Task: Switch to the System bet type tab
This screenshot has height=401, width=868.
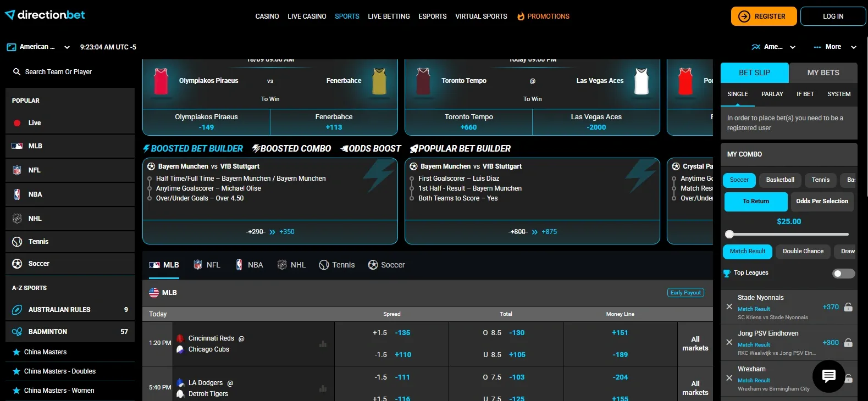Action: pyautogui.click(x=839, y=94)
